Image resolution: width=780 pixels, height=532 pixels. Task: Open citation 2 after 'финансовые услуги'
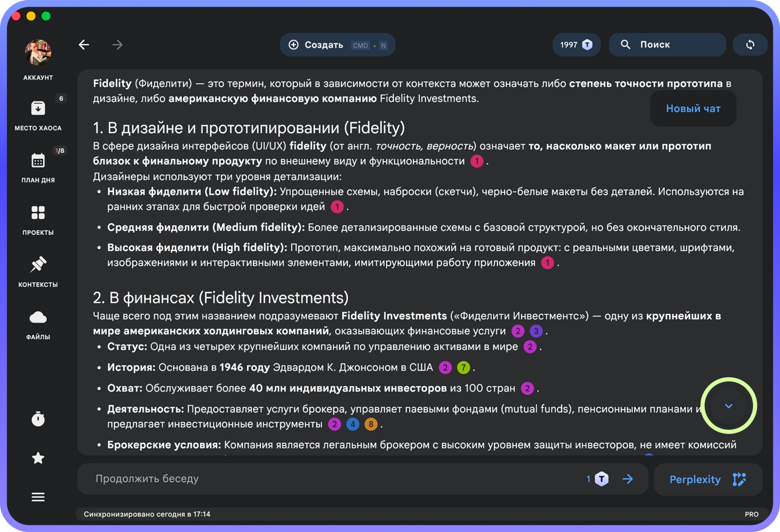click(x=518, y=331)
